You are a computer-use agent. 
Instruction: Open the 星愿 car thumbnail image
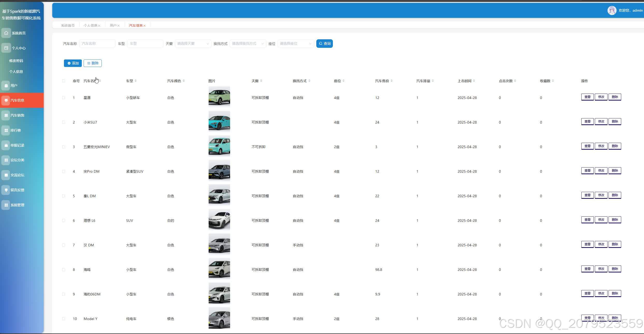219,97
